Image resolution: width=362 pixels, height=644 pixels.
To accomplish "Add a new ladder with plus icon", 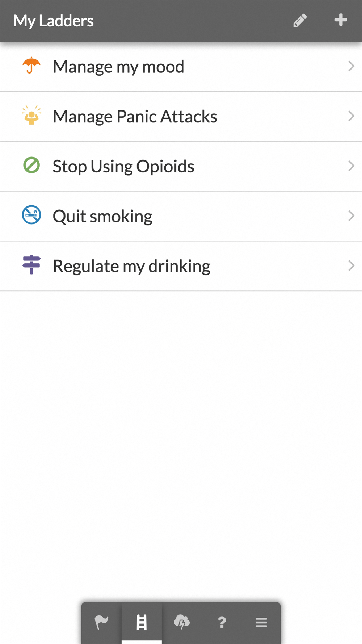I will [341, 20].
